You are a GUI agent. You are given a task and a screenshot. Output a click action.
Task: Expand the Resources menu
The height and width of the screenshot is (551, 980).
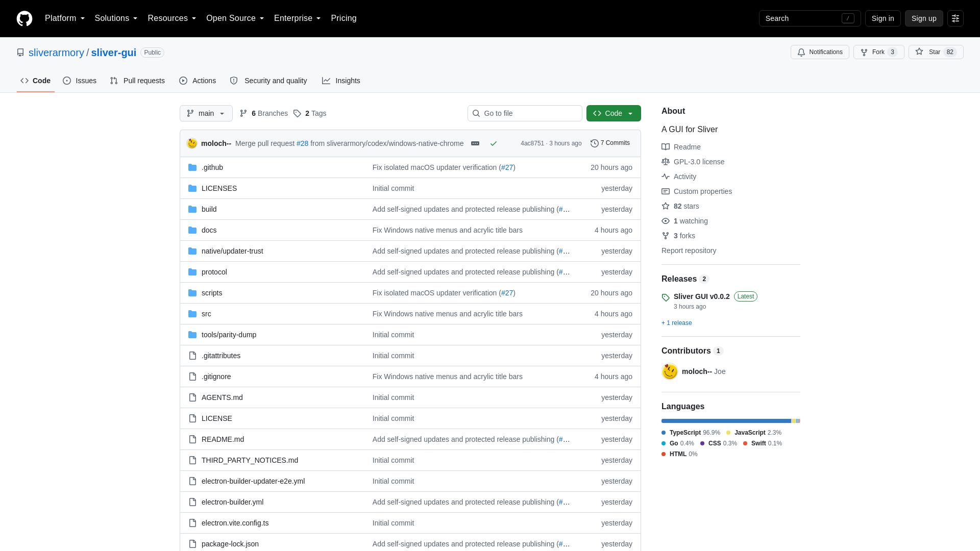[x=171, y=18]
